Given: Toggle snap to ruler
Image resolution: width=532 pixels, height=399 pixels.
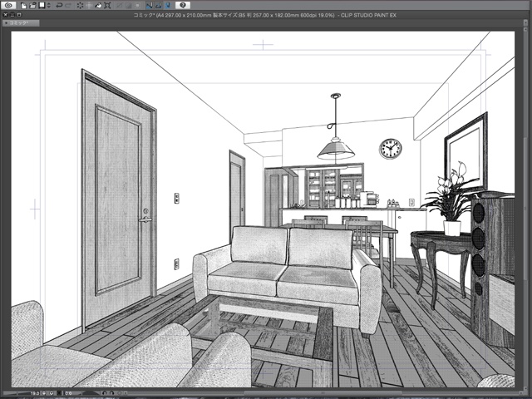Looking at the screenshot, I should pyautogui.click(x=150, y=6).
